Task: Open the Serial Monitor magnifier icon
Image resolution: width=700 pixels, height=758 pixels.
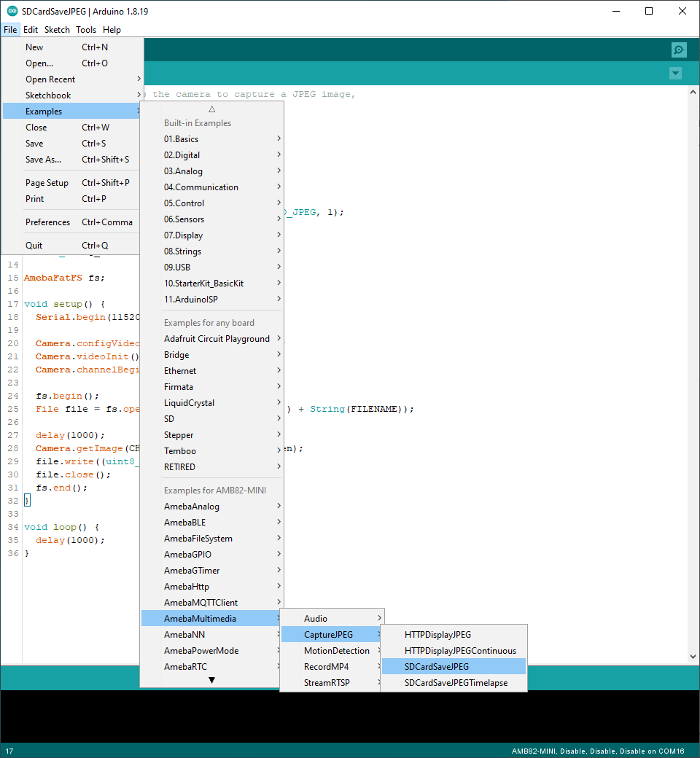Action: [x=679, y=50]
